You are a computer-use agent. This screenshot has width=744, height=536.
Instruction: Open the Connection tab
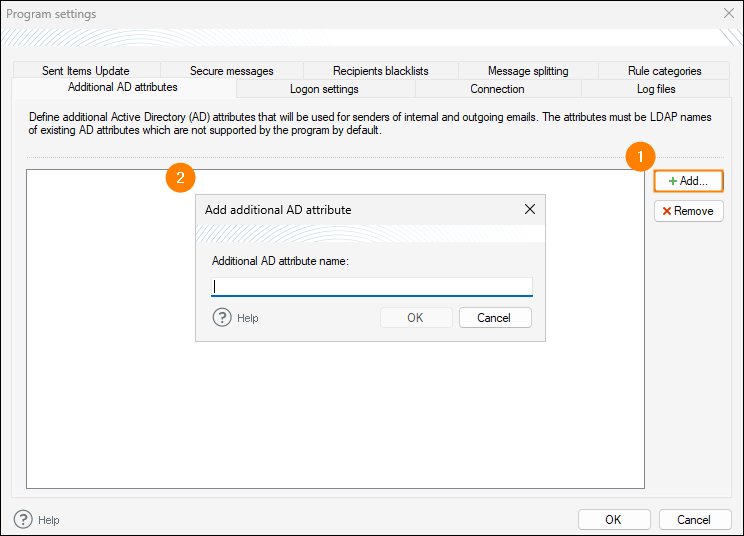(497, 89)
